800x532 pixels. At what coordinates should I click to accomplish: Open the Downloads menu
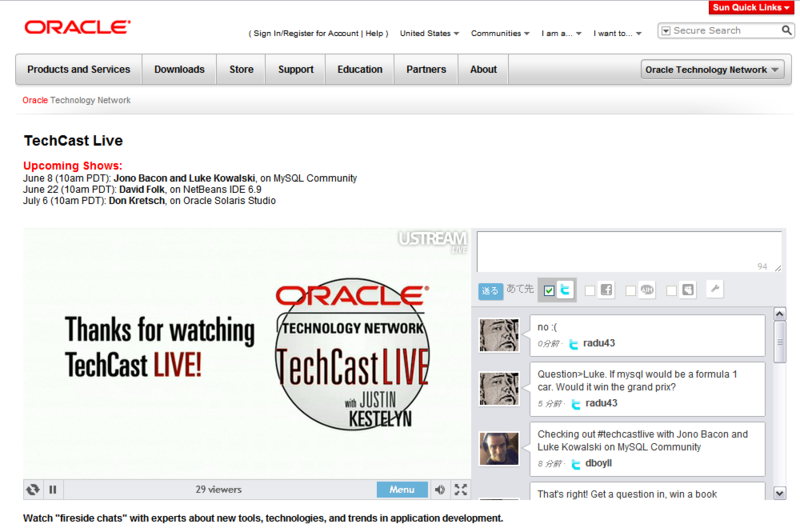[179, 69]
